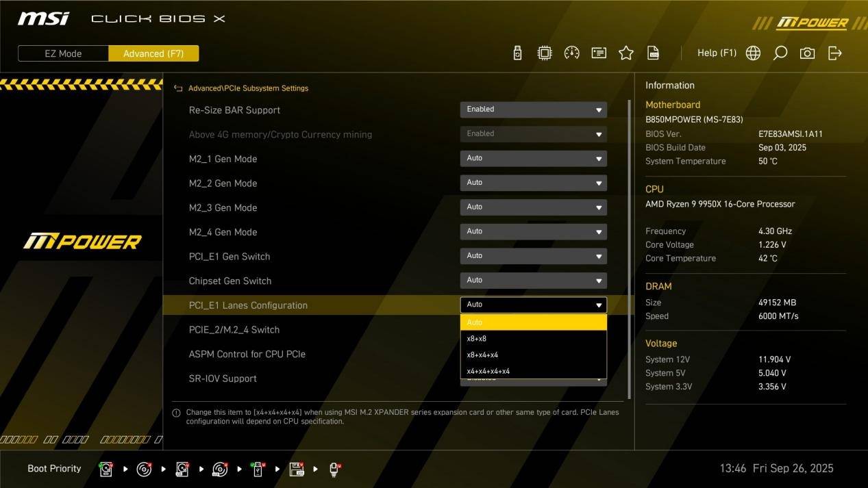
Task: Expand the M2_1 Gen Mode dropdown
Action: point(533,159)
